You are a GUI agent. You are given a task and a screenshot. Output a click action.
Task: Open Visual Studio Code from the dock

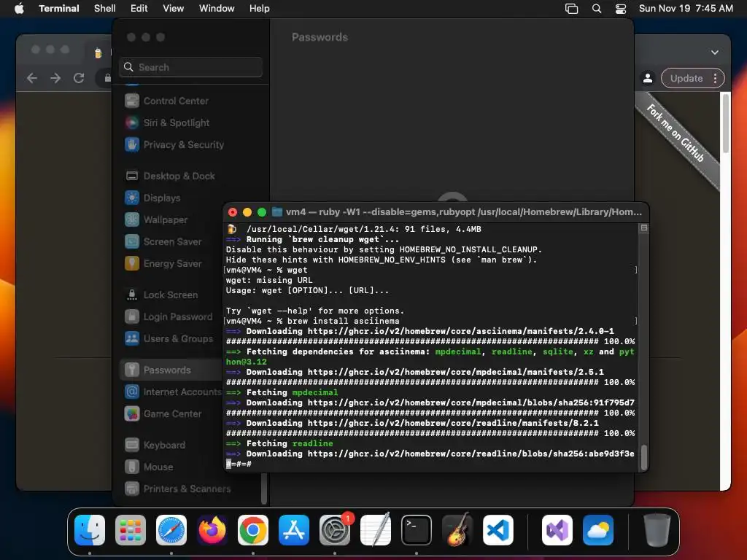(498, 530)
